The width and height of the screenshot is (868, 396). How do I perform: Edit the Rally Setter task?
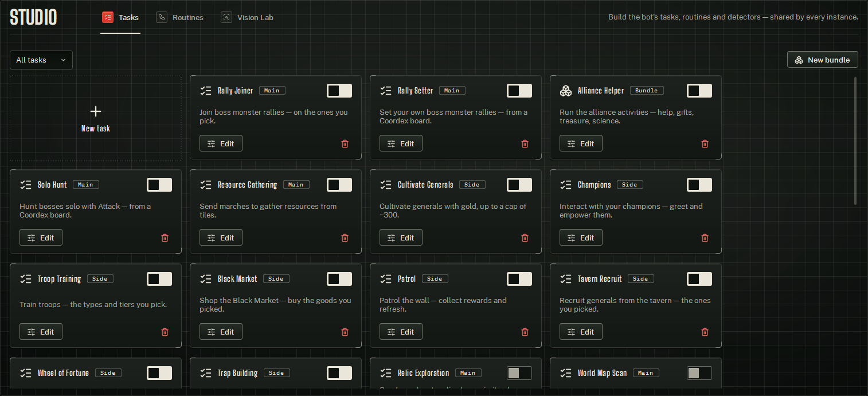[x=401, y=143]
